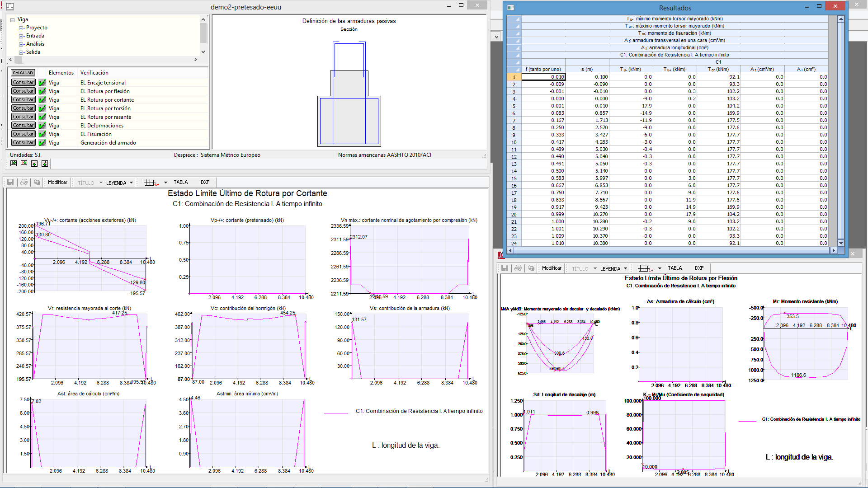Click Consultar for EL Rotura por flexión

[x=23, y=91]
